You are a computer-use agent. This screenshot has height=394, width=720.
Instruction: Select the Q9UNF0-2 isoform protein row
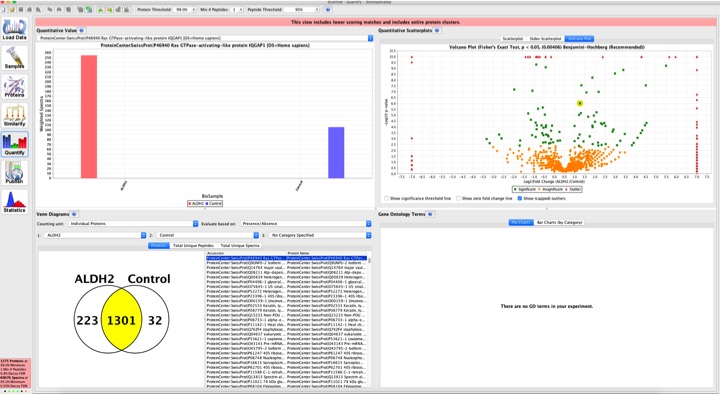[287, 263]
